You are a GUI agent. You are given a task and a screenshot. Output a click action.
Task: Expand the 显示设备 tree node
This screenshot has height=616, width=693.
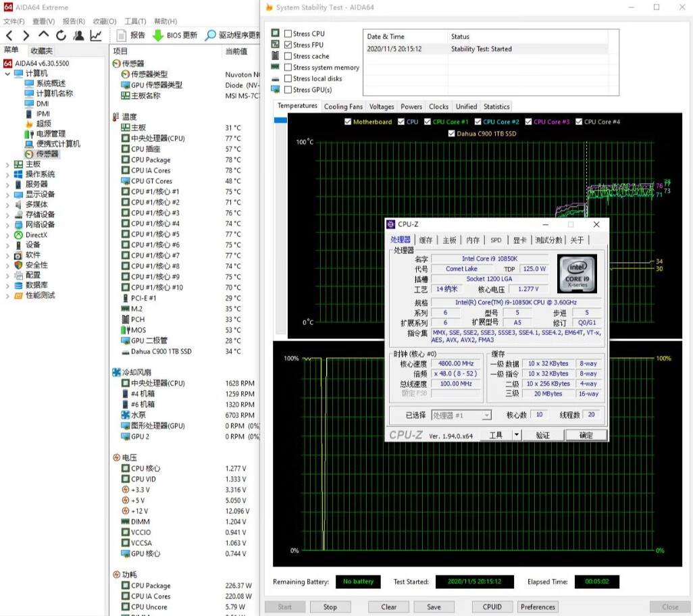(x=7, y=195)
